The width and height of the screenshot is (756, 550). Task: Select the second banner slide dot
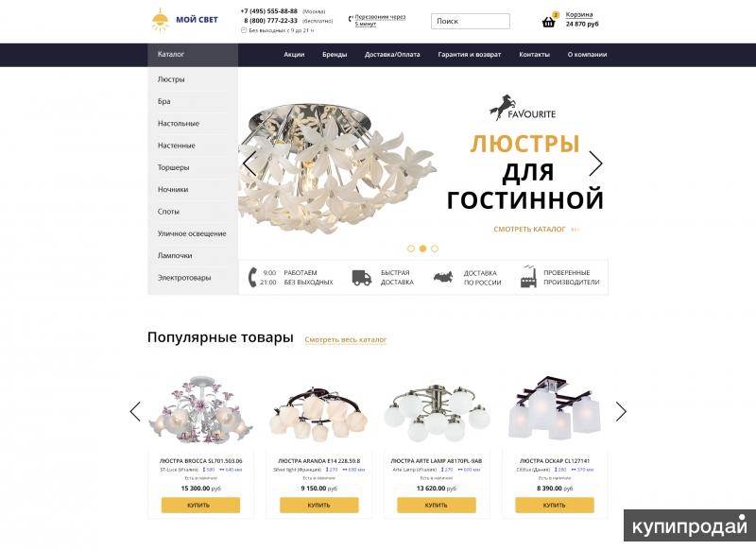(x=422, y=249)
